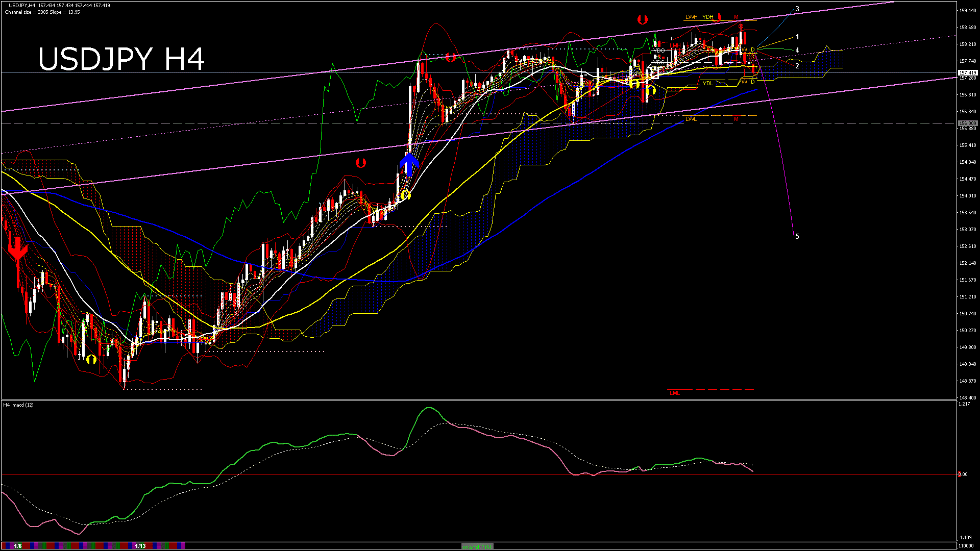Click the USDJPY,H4 symbol header text
Viewport: 980px width, 551px height.
(21, 6)
